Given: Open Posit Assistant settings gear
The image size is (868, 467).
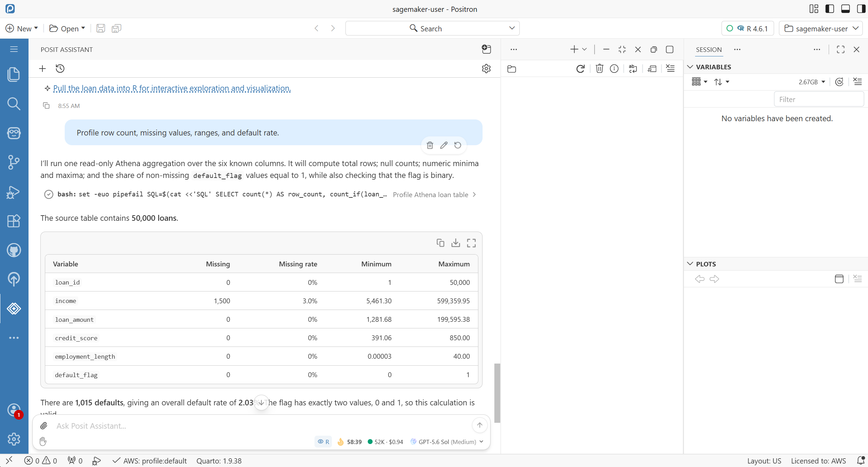Looking at the screenshot, I should click(486, 69).
